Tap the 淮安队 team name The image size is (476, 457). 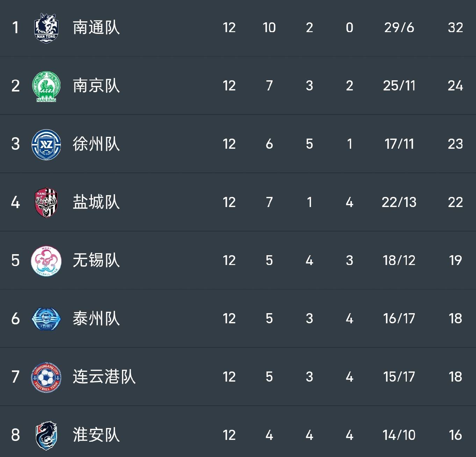point(96,435)
